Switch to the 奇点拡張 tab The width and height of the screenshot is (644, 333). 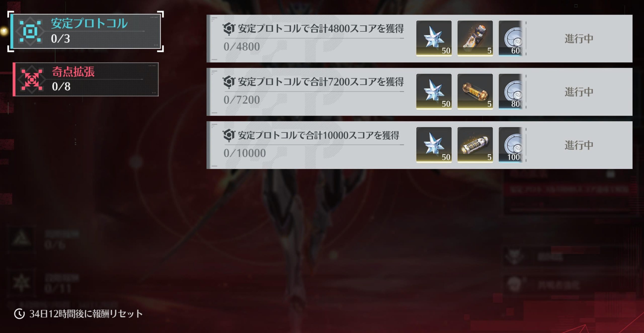[86, 79]
